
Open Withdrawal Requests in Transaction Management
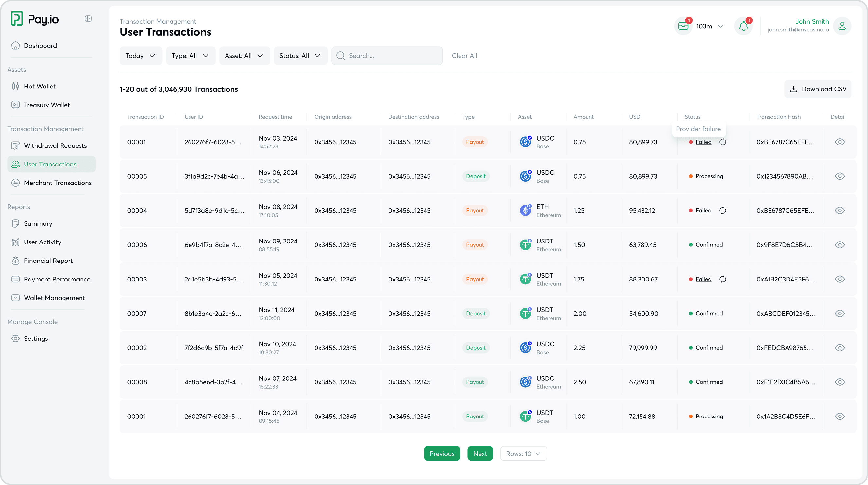pos(55,145)
